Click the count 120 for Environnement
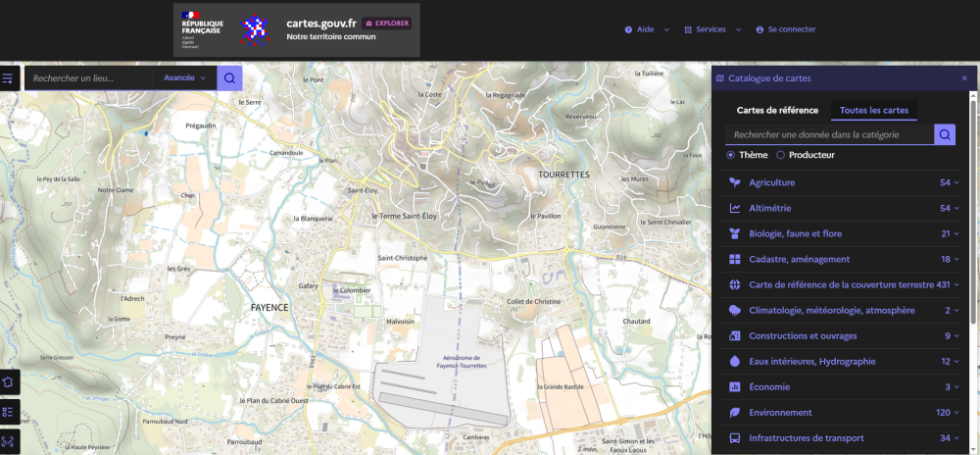The height and width of the screenshot is (455, 980). (944, 413)
